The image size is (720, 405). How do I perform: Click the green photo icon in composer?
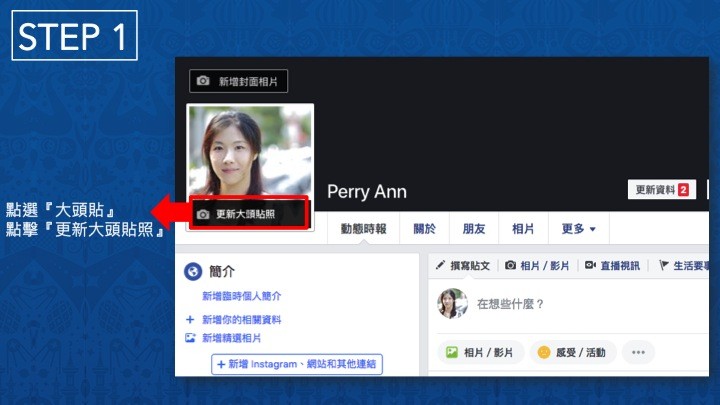coord(452,352)
